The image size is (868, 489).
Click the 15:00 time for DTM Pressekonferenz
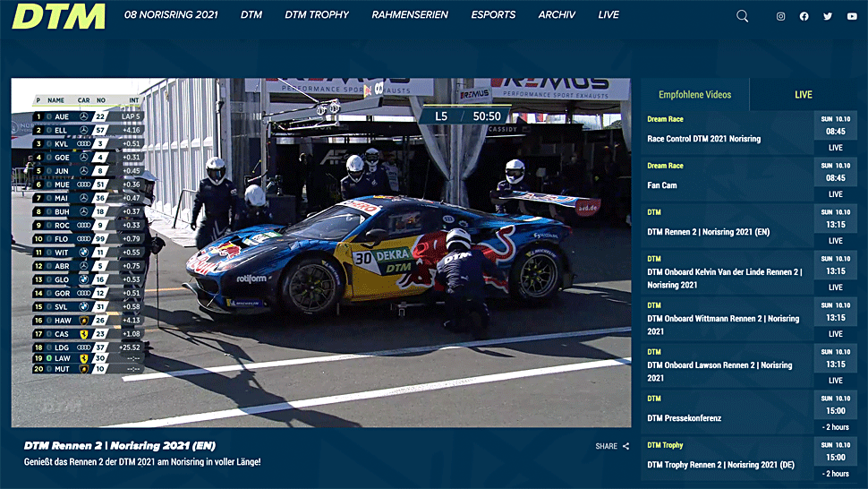click(x=836, y=411)
